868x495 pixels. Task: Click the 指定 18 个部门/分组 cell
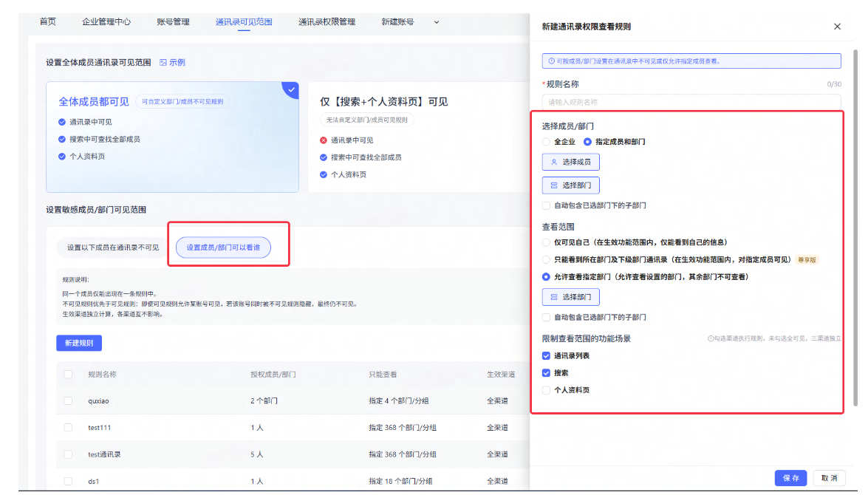(401, 481)
